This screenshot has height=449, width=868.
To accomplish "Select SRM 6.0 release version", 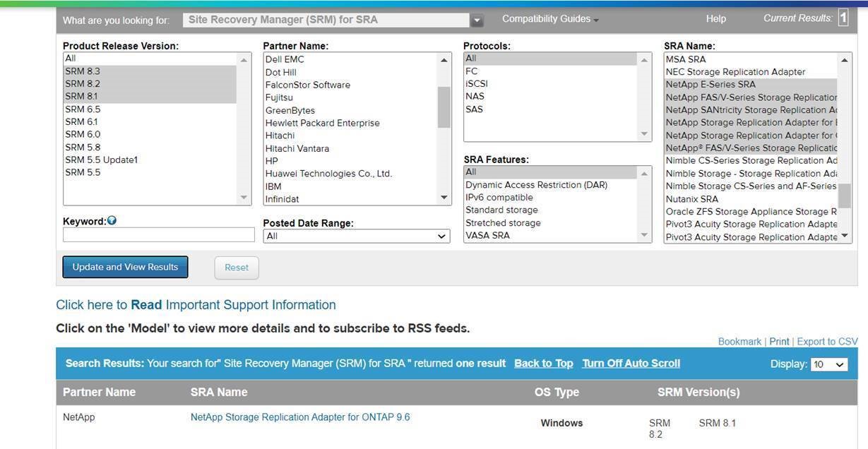I will [x=150, y=135].
